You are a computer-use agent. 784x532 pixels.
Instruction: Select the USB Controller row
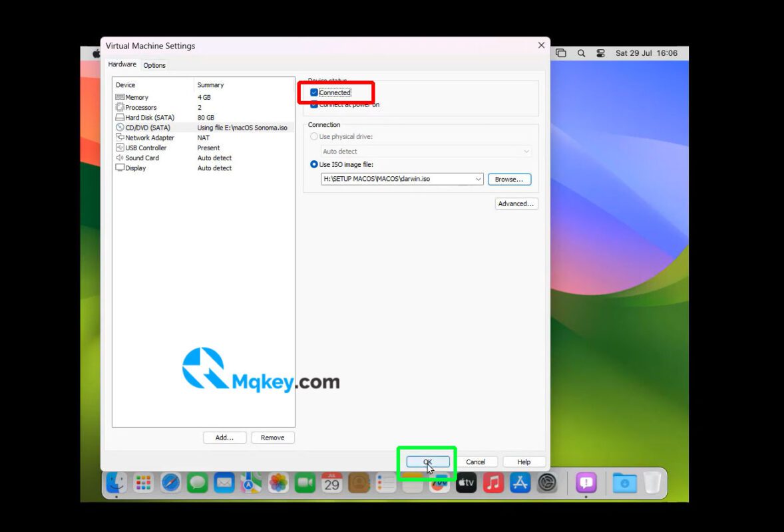(x=204, y=148)
